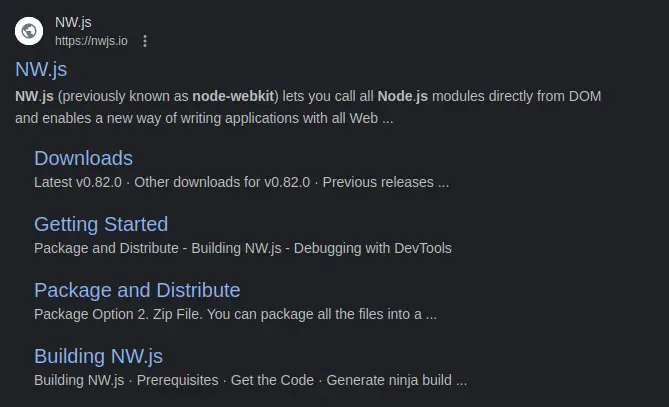Screen dimensions: 669x407
Task: Click 'writing applications with all Web' description line
Action: [x=279, y=118]
